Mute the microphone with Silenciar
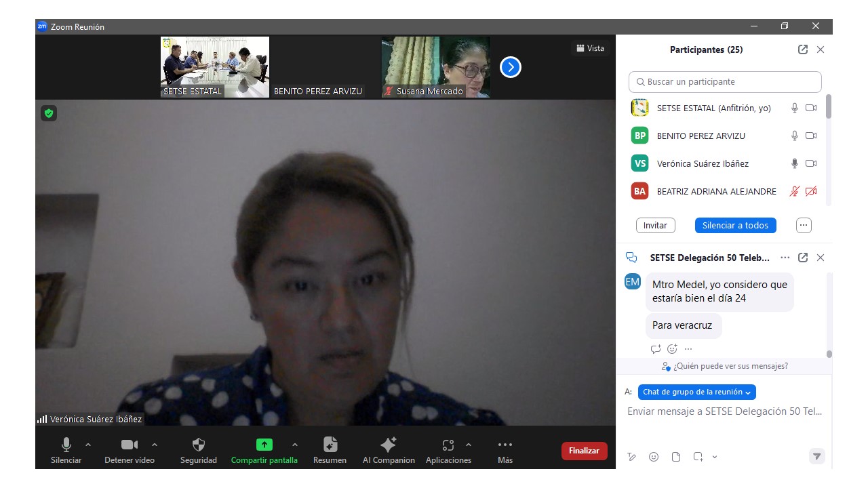Screen dimensions: 868x488 click(x=66, y=450)
